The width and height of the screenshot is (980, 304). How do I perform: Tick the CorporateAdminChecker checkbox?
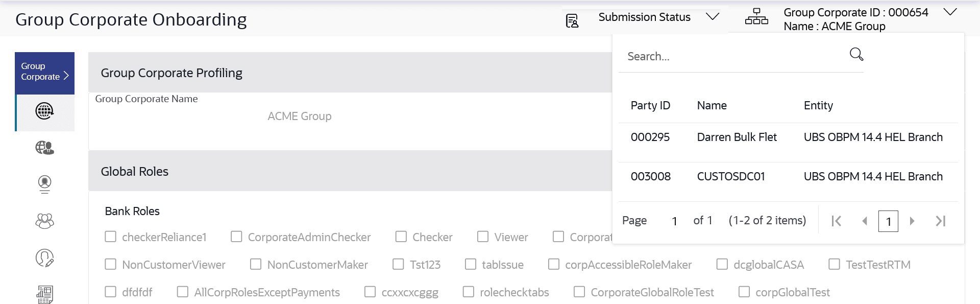click(x=236, y=237)
